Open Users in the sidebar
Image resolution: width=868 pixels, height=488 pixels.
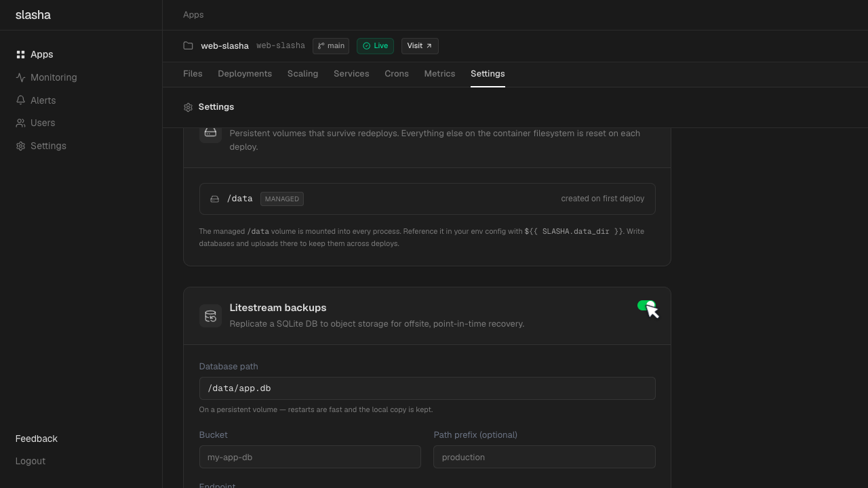pyautogui.click(x=43, y=123)
